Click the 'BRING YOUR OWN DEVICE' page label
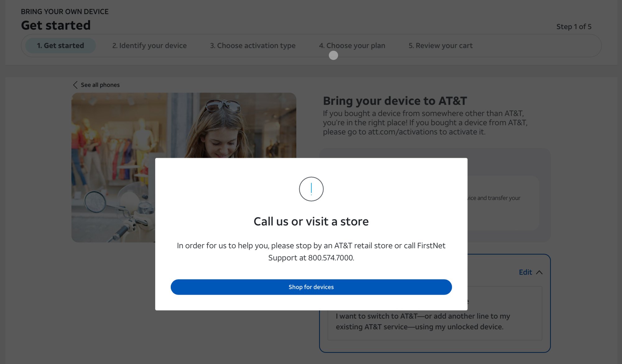 point(65,11)
